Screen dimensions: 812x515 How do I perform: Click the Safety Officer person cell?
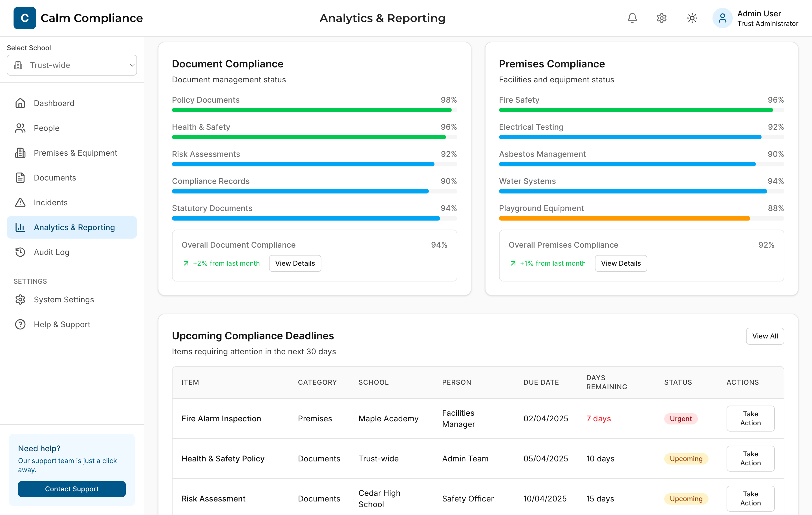click(468, 499)
